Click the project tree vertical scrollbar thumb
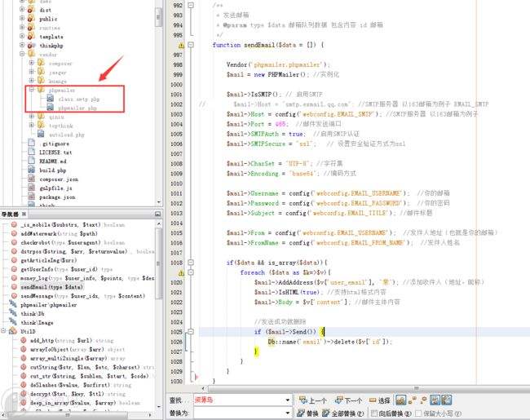 pyautogui.click(x=158, y=17)
